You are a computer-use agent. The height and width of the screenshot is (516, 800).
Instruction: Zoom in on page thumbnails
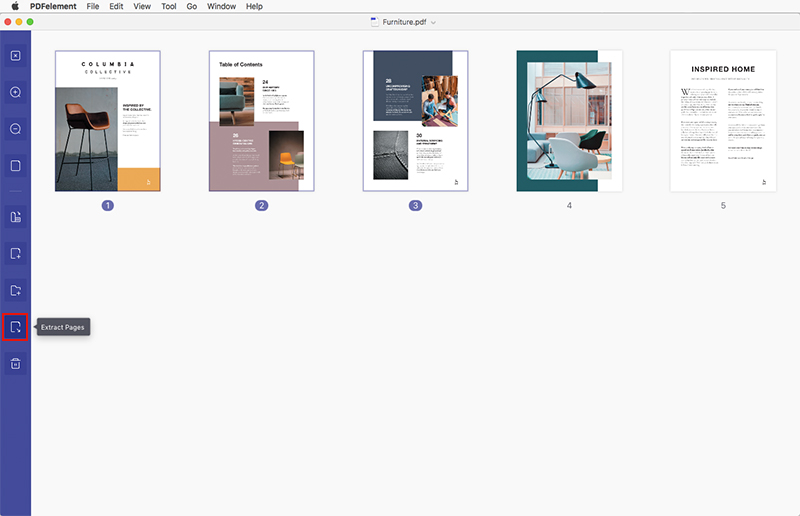[15, 92]
